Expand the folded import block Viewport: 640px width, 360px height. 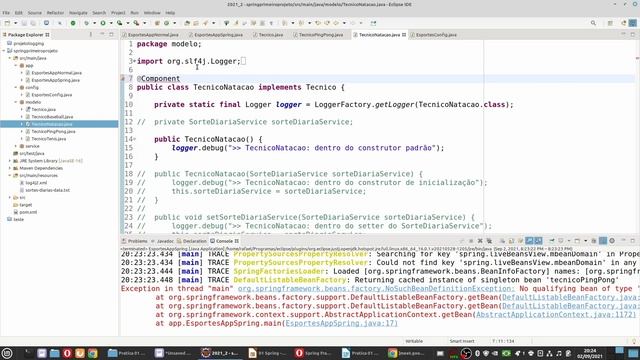point(135,61)
